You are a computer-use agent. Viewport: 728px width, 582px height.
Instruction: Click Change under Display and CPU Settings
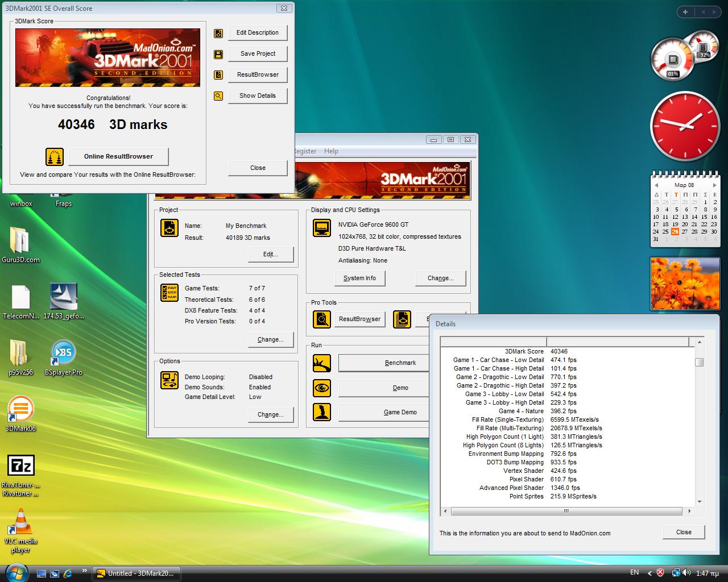click(x=441, y=278)
